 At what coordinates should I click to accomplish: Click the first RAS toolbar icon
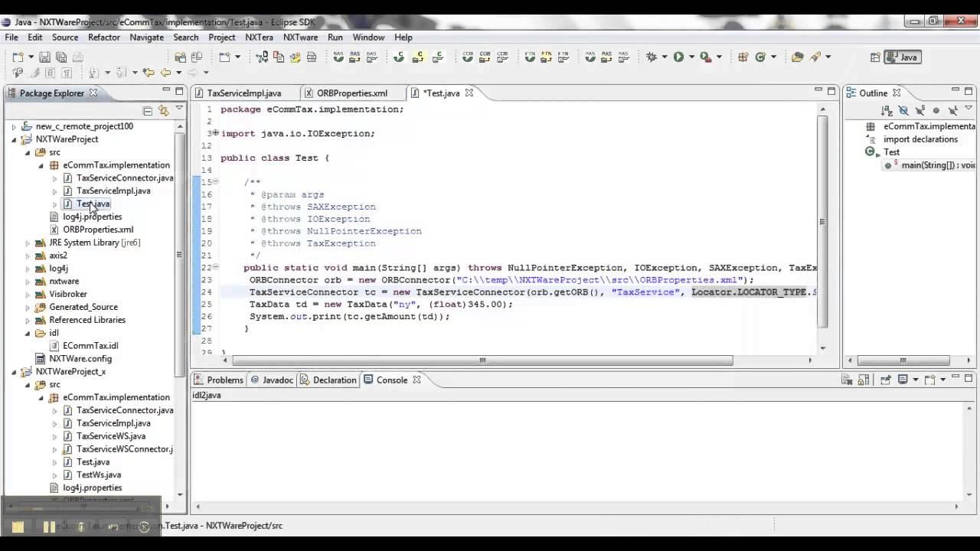(590, 57)
